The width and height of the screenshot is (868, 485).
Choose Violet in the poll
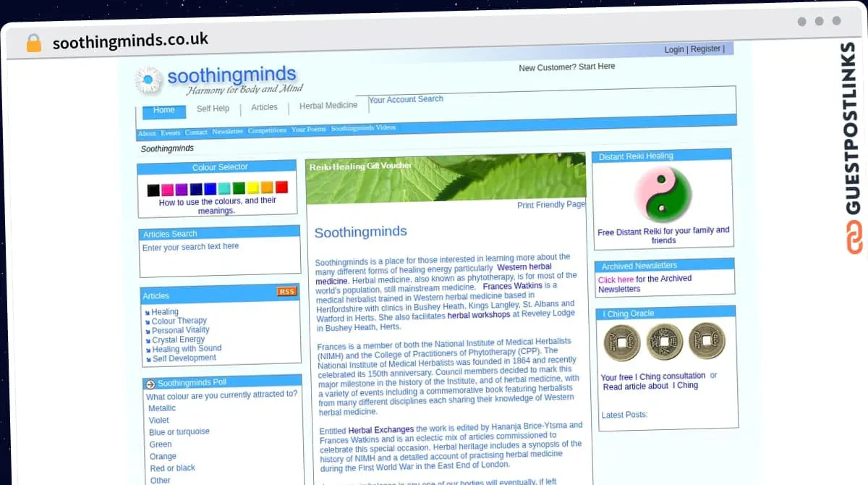click(x=159, y=421)
